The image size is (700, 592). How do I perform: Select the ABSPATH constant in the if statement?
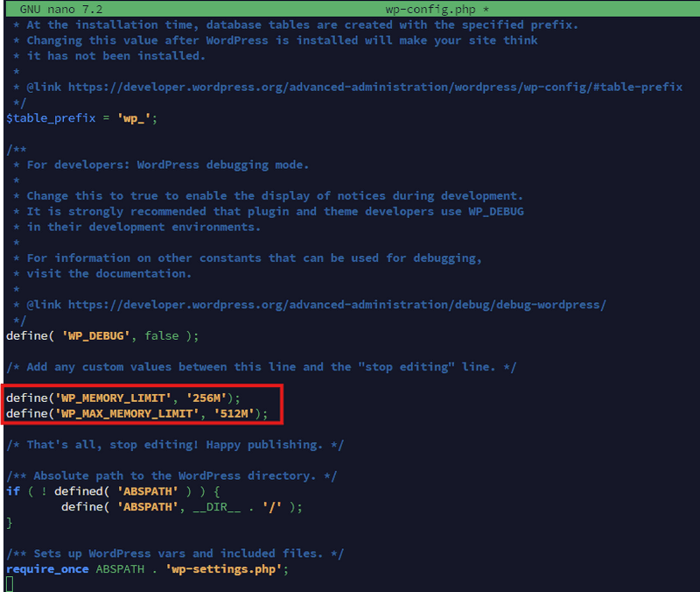pyautogui.click(x=148, y=490)
